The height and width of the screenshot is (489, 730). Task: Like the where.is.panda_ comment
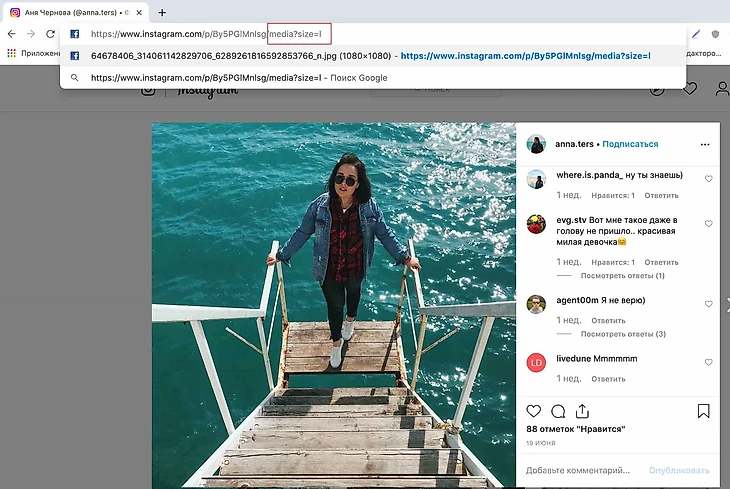tap(708, 179)
